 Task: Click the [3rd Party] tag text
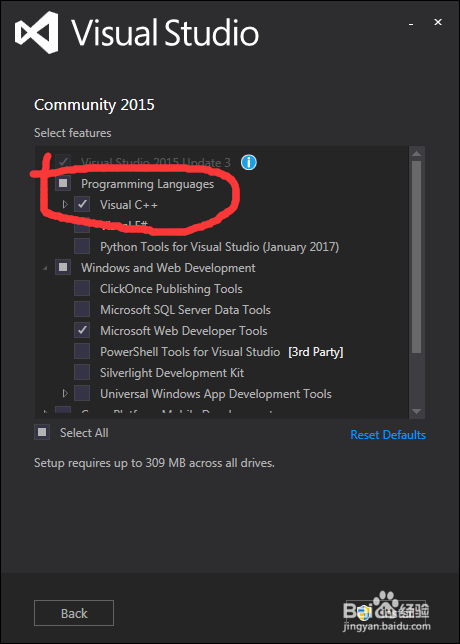315,352
